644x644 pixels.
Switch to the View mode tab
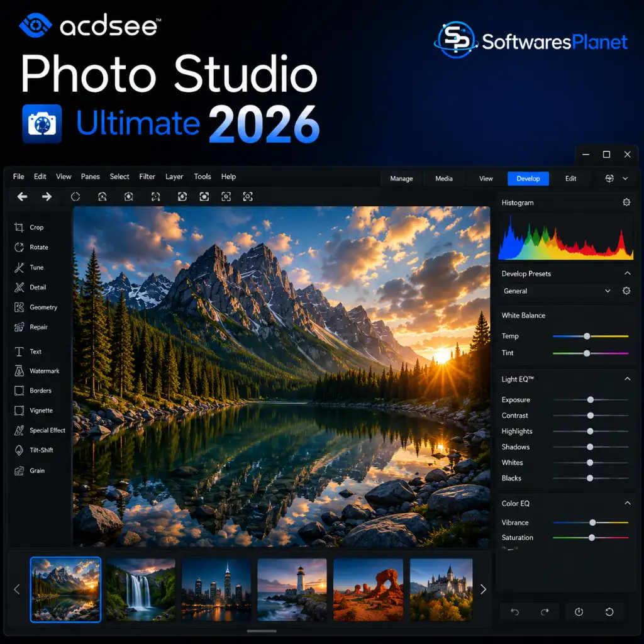coord(486,179)
